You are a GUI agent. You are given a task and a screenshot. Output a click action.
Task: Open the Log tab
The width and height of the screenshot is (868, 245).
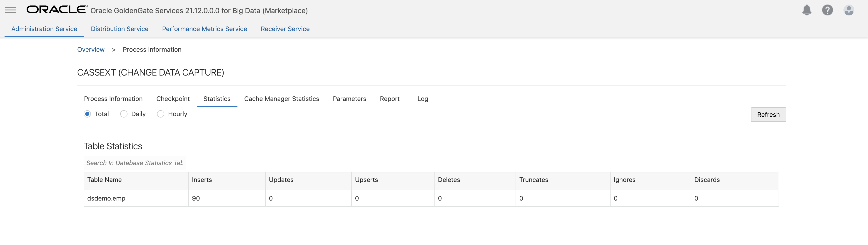pos(423,99)
